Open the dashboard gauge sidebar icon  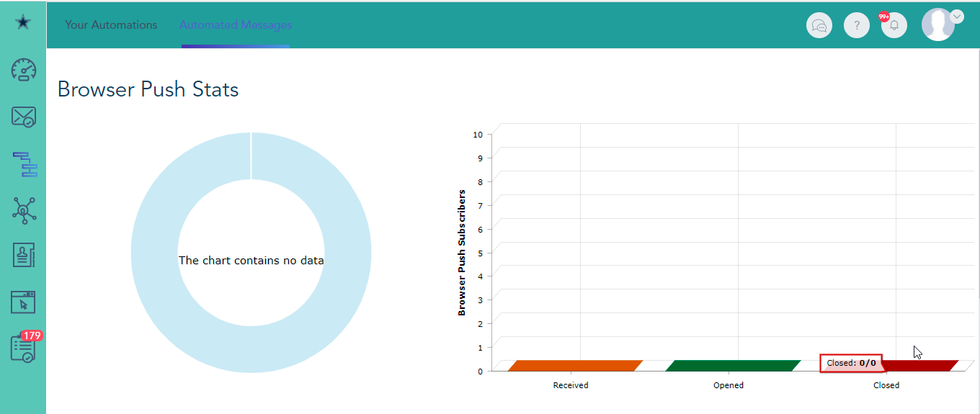(24, 69)
